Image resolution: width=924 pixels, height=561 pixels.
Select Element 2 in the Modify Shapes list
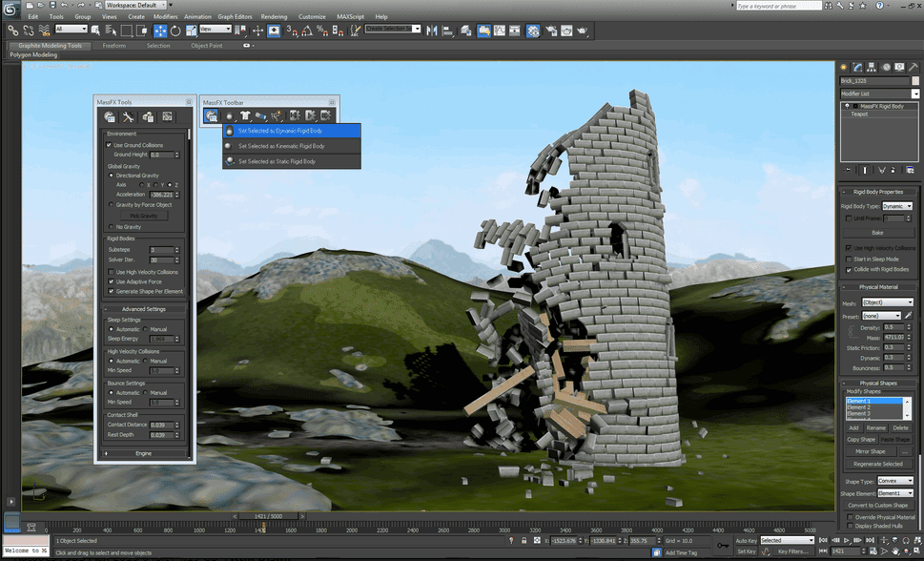point(865,406)
